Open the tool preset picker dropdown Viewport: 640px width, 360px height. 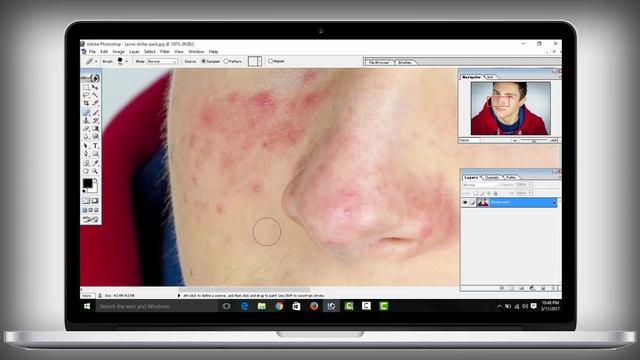click(96, 61)
